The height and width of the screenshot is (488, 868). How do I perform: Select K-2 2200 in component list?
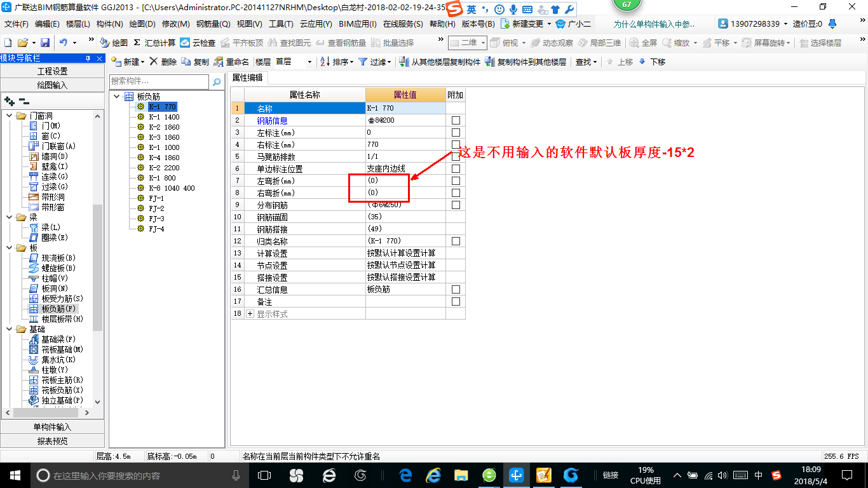164,168
